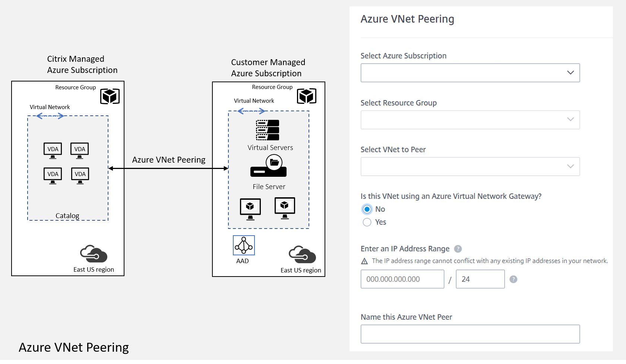The height and width of the screenshot is (364, 626).
Task: Choose Yes for Azure Virtual Network Gateway
Action: pos(367,222)
